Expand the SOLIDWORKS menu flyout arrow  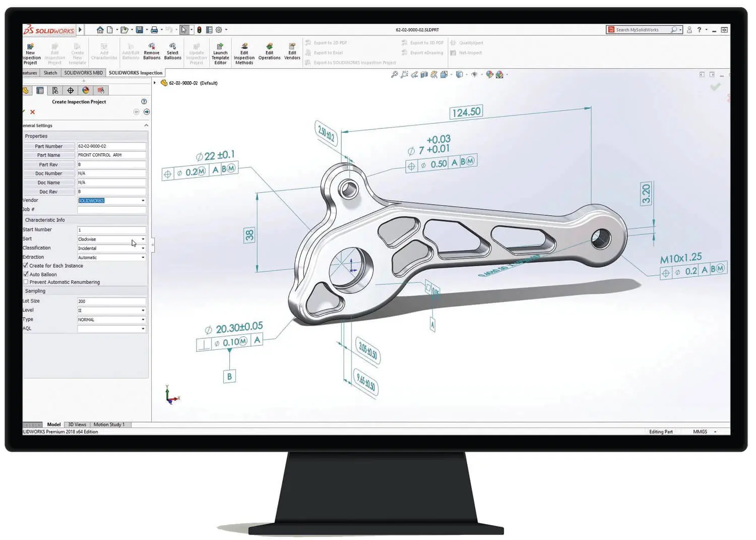point(80,30)
